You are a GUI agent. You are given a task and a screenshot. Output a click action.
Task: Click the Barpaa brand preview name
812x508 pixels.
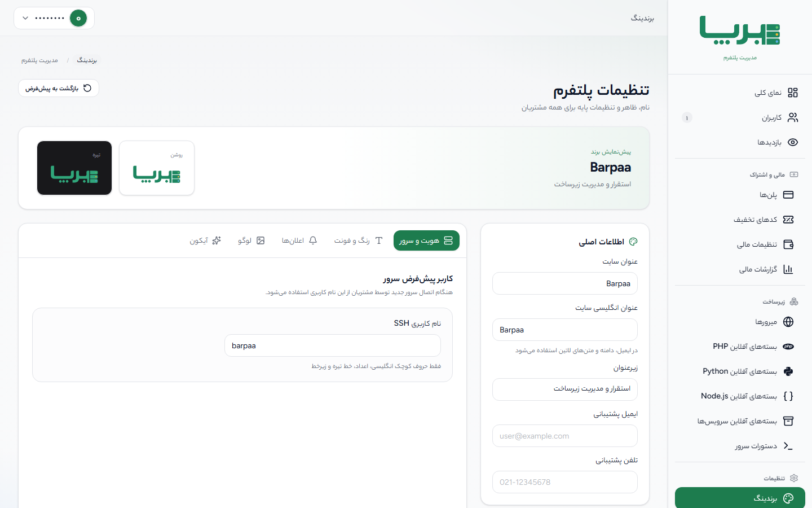point(611,167)
